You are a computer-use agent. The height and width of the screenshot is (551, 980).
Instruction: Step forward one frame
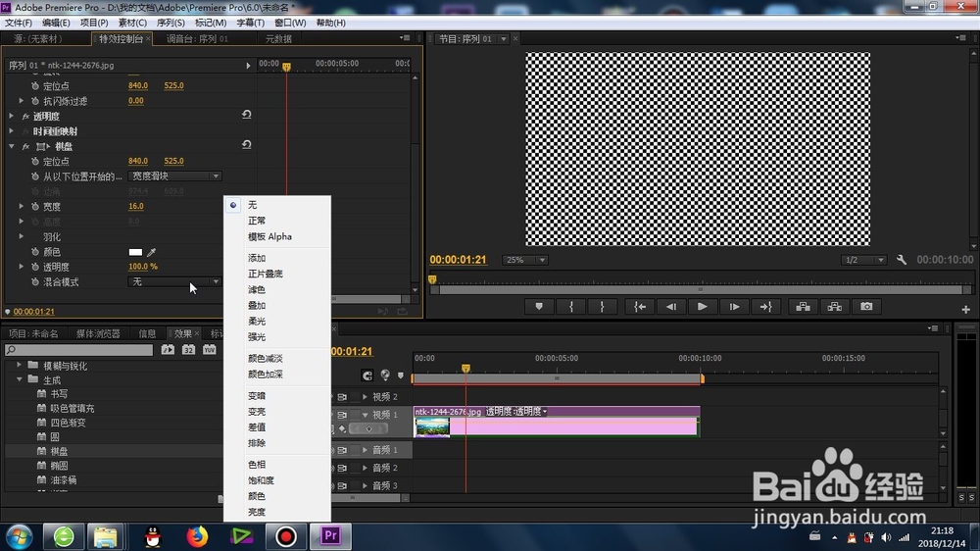pyautogui.click(x=734, y=307)
